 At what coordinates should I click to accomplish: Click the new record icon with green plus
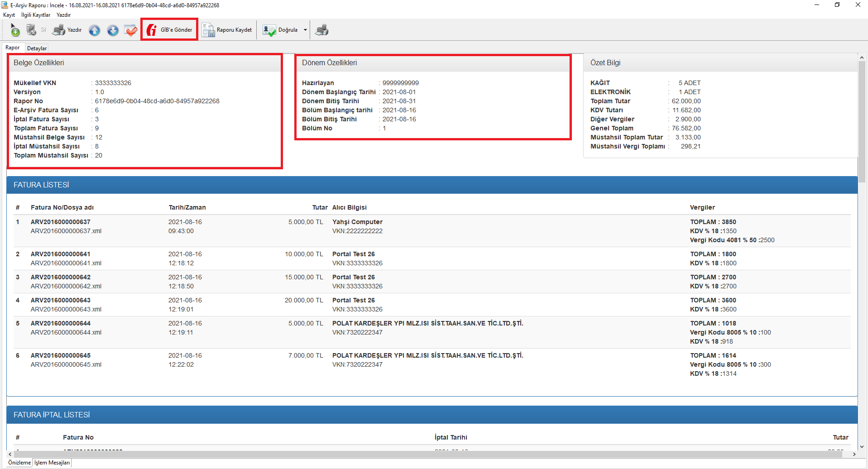tap(14, 30)
